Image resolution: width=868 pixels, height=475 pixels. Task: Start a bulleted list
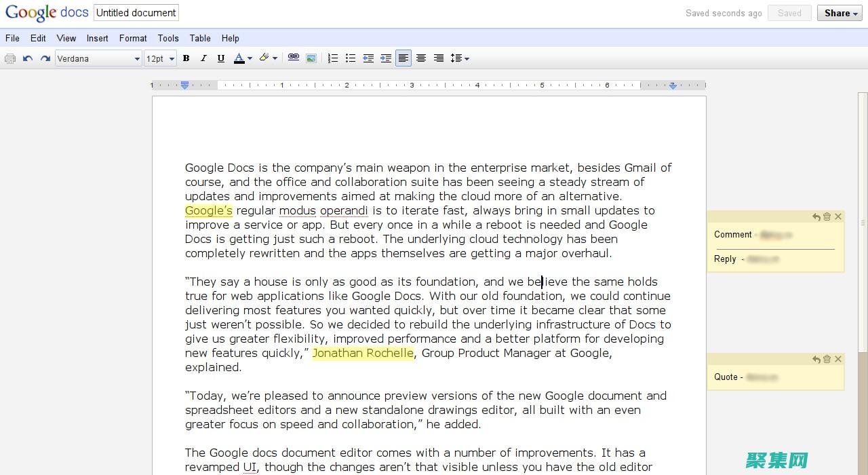(x=351, y=59)
